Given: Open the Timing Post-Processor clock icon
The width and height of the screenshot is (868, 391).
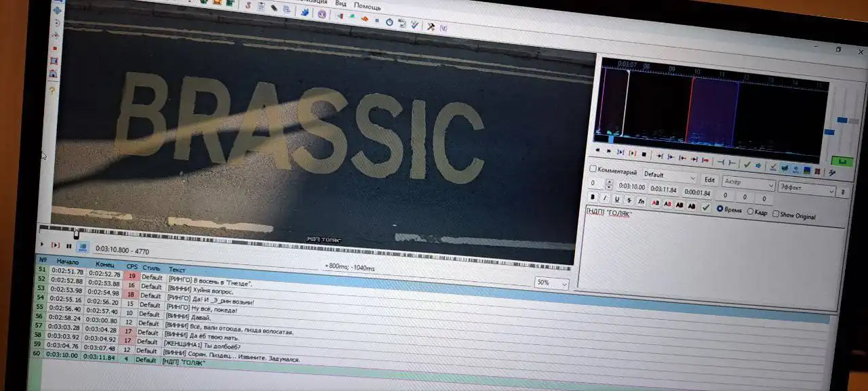Looking at the screenshot, I should pyautogui.click(x=389, y=22).
